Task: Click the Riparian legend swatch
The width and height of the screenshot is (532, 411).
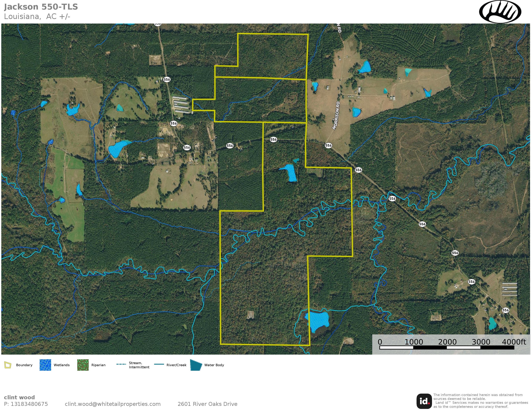Action: [83, 365]
